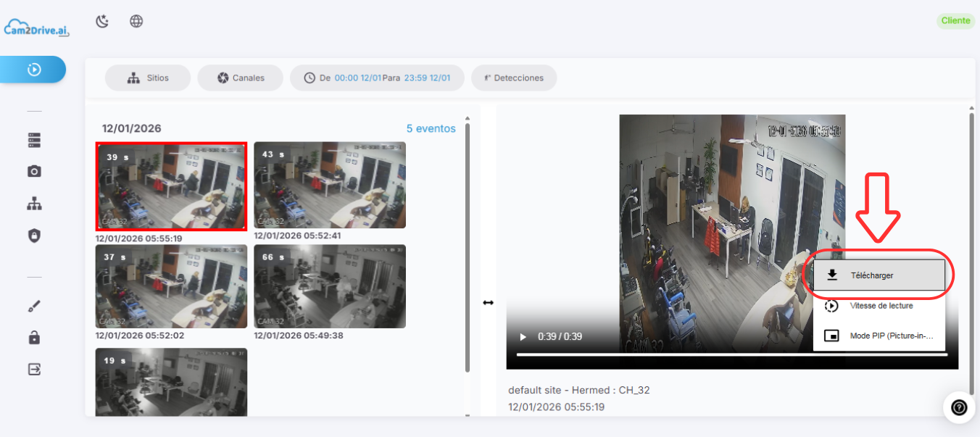Screen dimensions: 980x437
Task: Open the playback events section in sidebar
Action: (33, 70)
